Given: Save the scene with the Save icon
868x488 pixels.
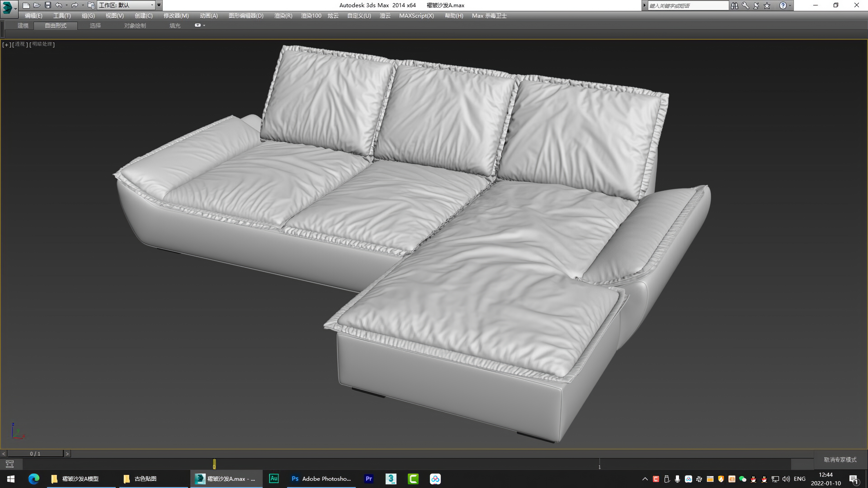Looking at the screenshot, I should pos(49,5).
